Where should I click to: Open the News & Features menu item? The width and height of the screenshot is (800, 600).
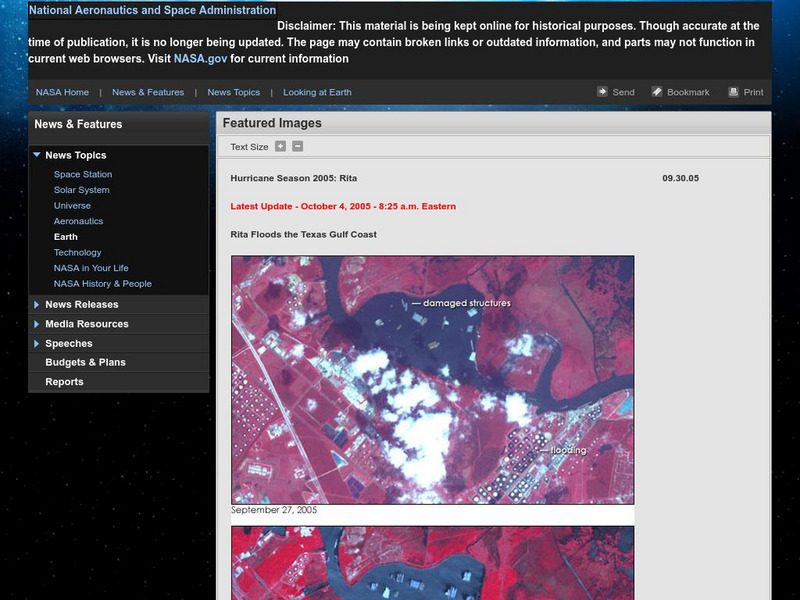(149, 91)
